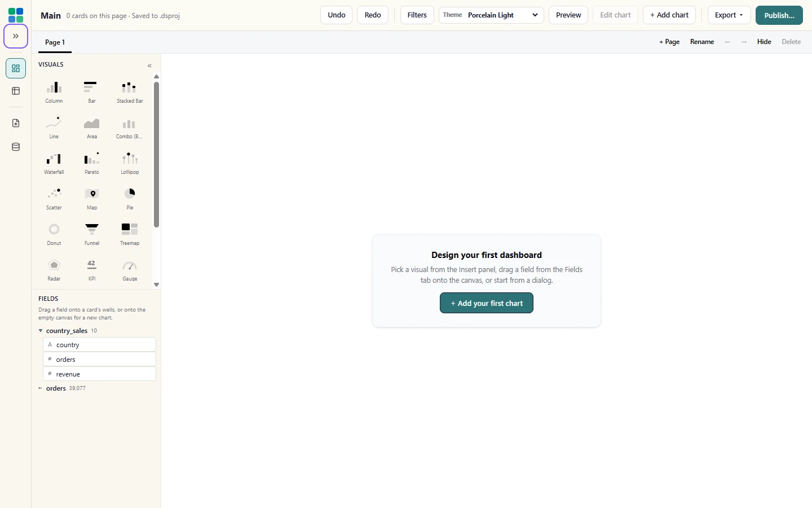The image size is (812, 508).
Task: Open the Theme Porcelain Light dropdown
Action: pos(491,15)
